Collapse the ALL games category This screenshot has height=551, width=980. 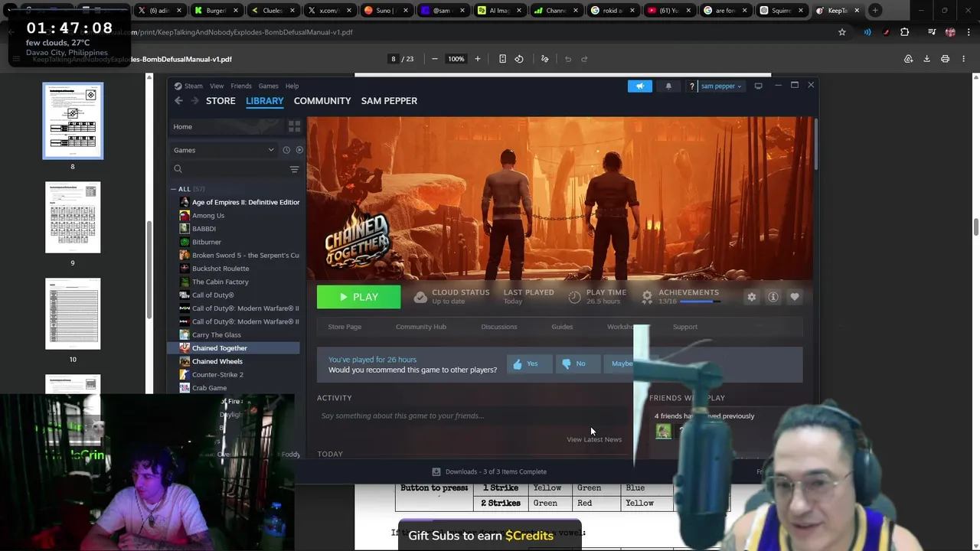pyautogui.click(x=175, y=189)
